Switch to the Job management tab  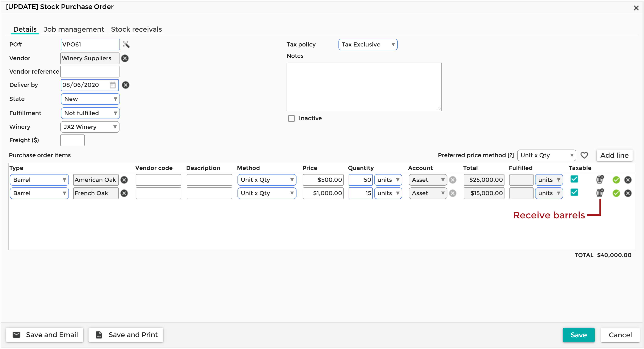[74, 29]
